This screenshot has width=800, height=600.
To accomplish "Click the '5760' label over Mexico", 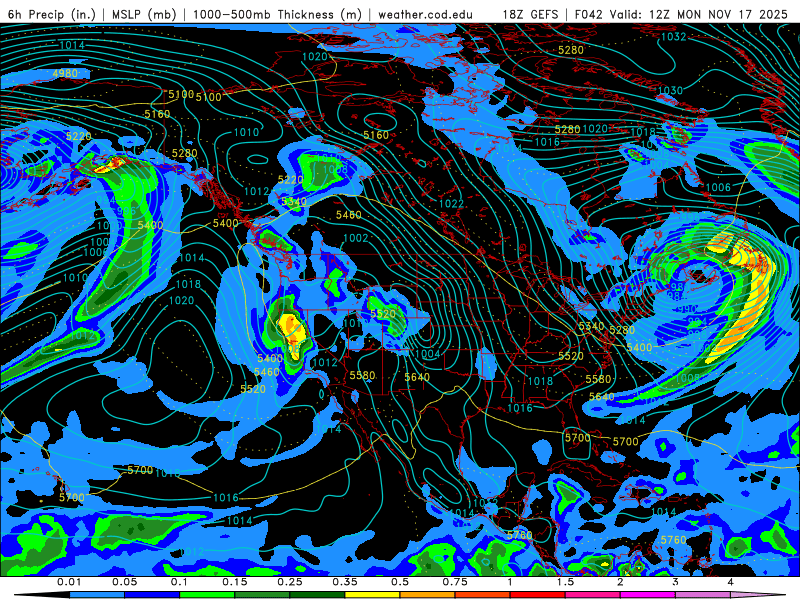I will 519,535.
